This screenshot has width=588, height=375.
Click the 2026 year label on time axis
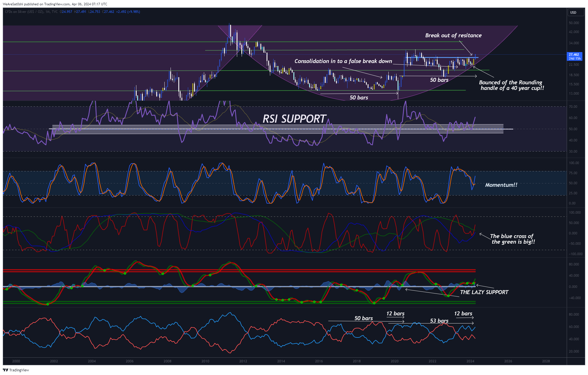[508, 361]
